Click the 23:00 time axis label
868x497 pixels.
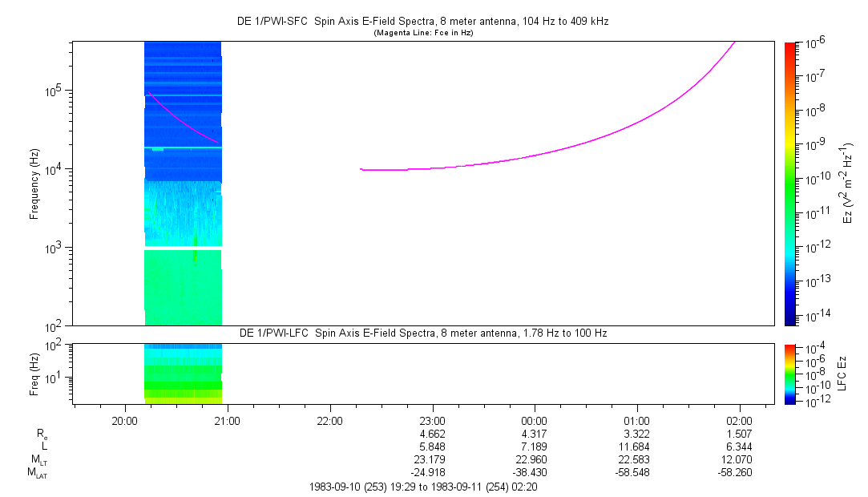pos(432,419)
